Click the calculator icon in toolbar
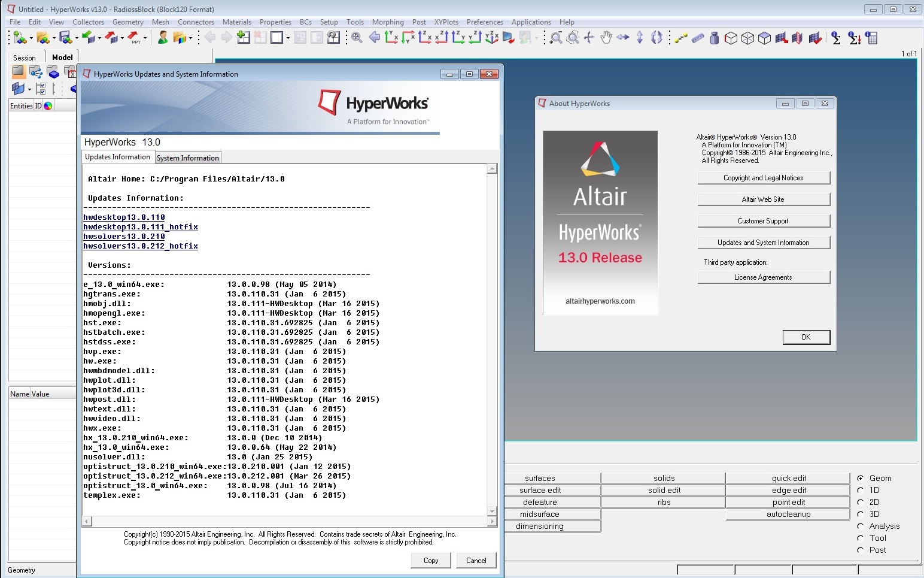The height and width of the screenshot is (578, 924). coord(871,38)
